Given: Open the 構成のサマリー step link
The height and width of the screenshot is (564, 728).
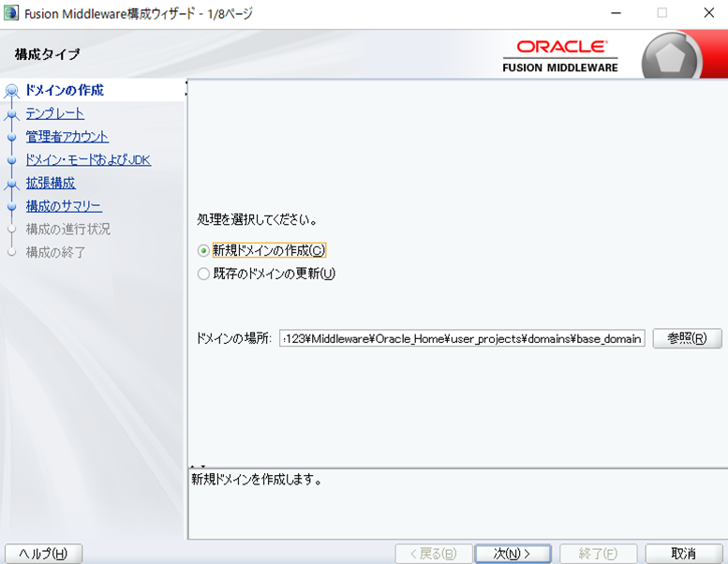Looking at the screenshot, I should point(64,206).
